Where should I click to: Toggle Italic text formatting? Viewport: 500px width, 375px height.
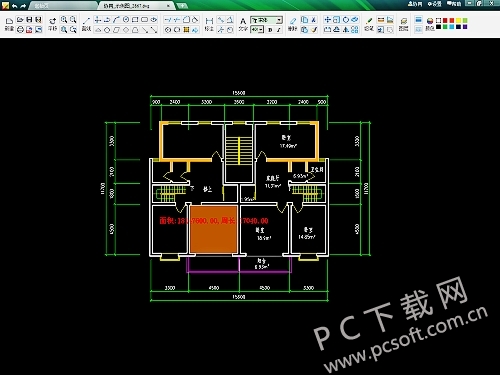pos(279,30)
